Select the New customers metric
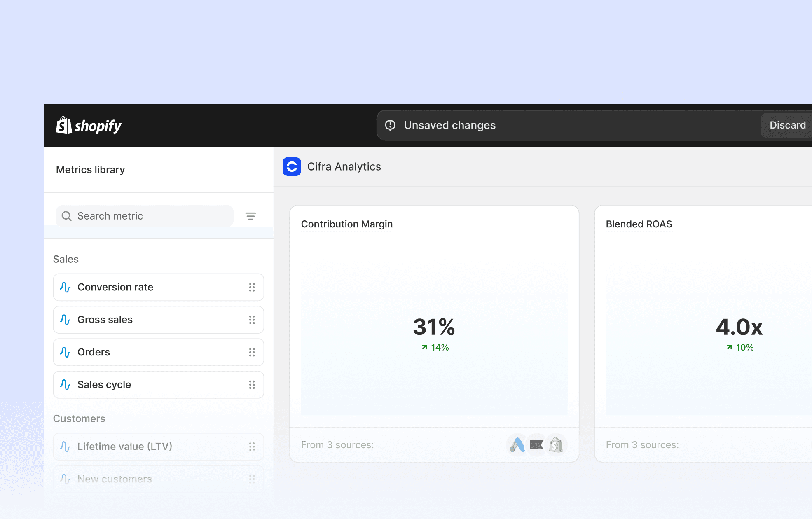The height and width of the screenshot is (519, 812). click(x=159, y=479)
